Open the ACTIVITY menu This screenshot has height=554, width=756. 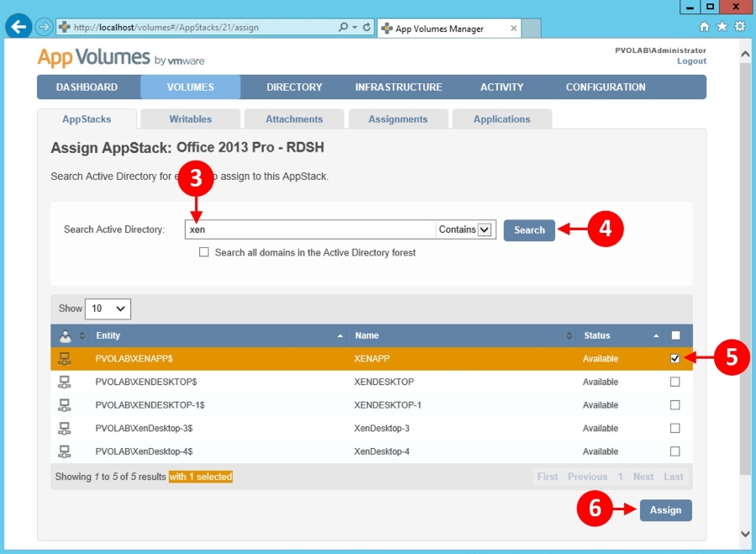click(x=501, y=87)
